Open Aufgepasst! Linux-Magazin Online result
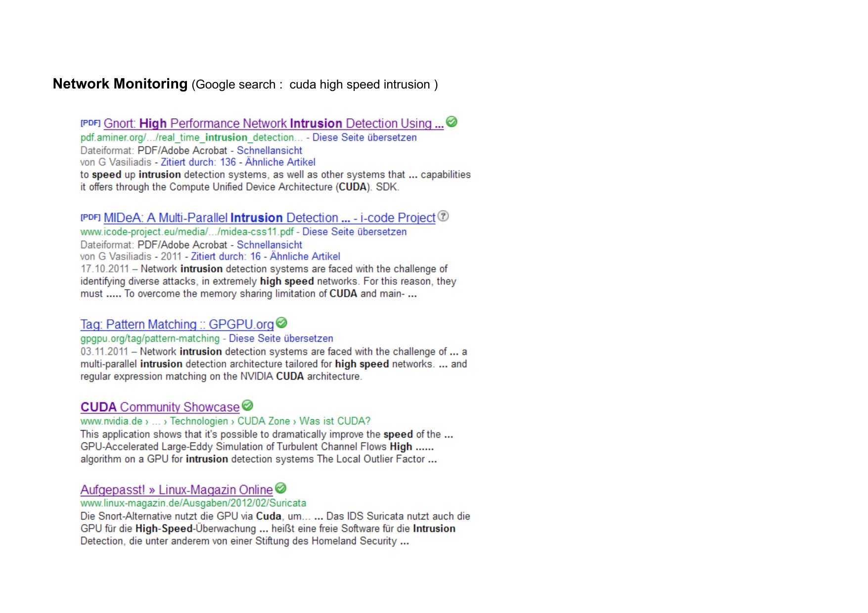Viewport: 868px width, 613px height. point(176,490)
